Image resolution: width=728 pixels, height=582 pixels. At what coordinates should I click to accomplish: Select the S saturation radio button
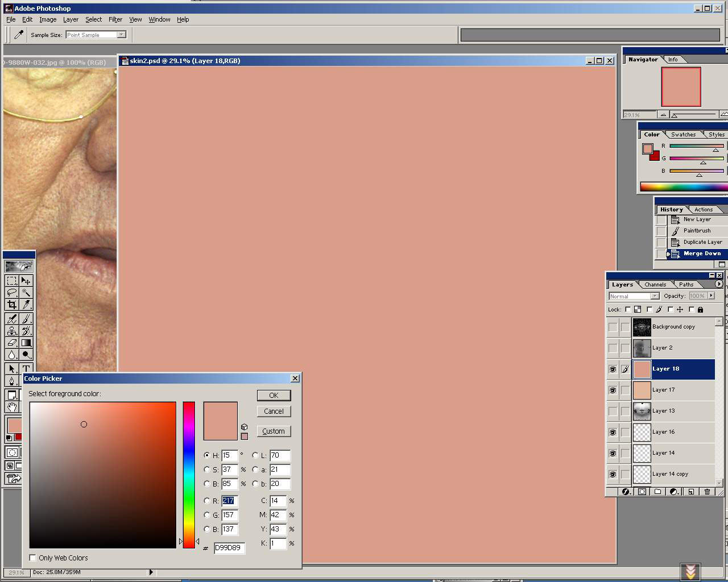(x=207, y=469)
